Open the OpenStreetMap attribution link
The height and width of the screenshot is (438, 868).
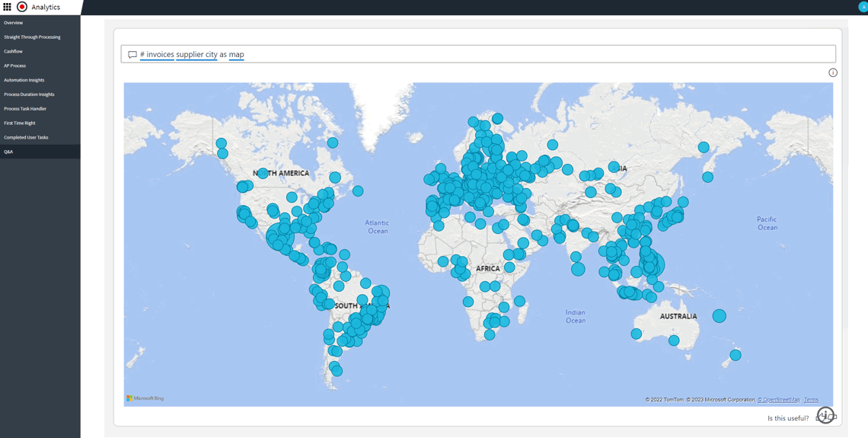(779, 400)
